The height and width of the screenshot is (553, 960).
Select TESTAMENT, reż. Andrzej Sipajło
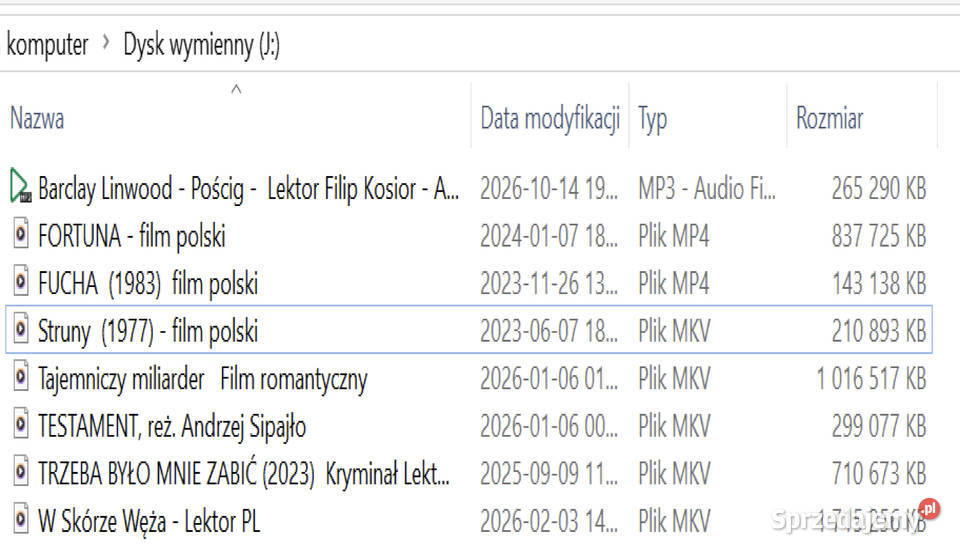[x=171, y=427]
